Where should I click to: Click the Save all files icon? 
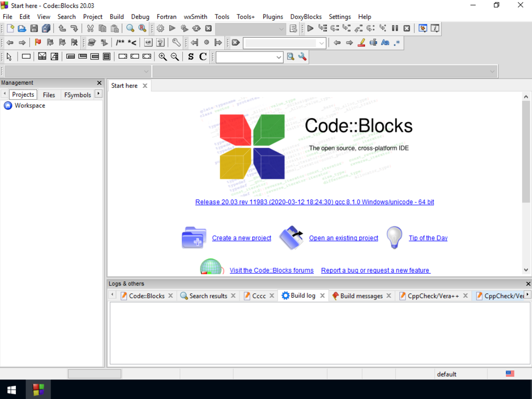[x=46, y=28]
